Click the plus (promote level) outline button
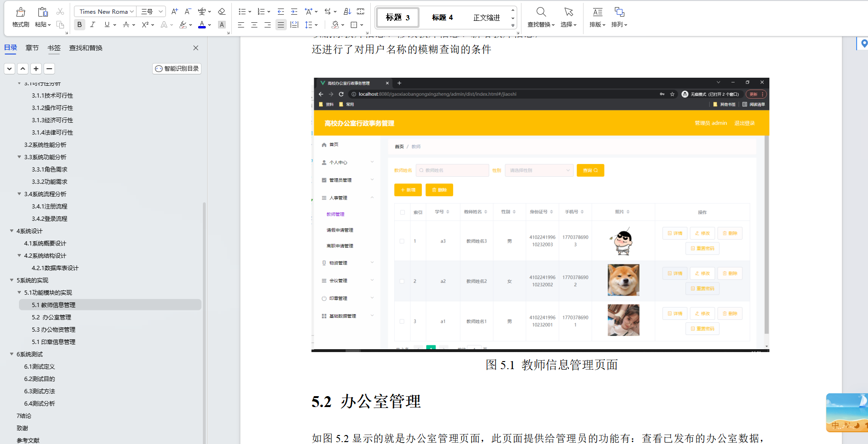 (36, 69)
